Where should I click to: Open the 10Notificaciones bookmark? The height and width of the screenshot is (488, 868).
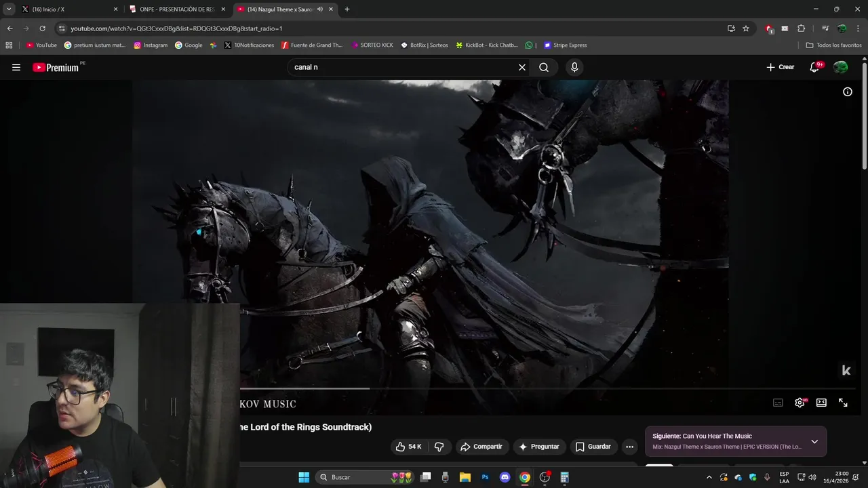(x=249, y=45)
